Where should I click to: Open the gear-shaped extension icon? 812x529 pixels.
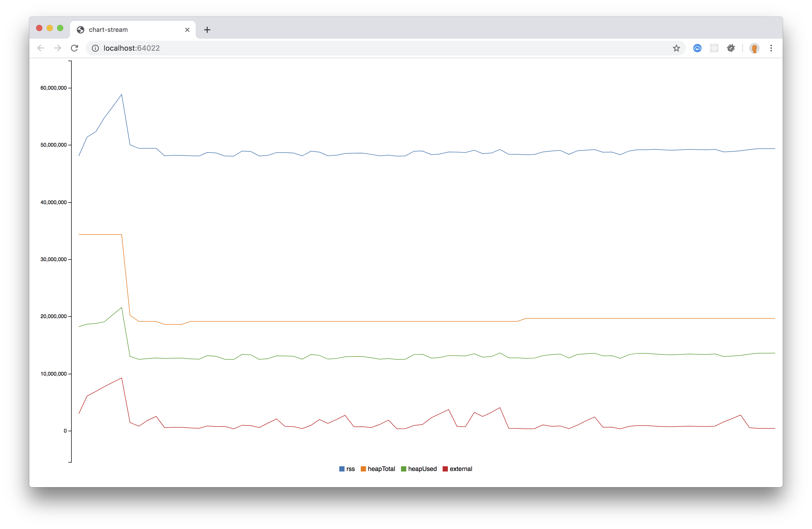pos(731,48)
